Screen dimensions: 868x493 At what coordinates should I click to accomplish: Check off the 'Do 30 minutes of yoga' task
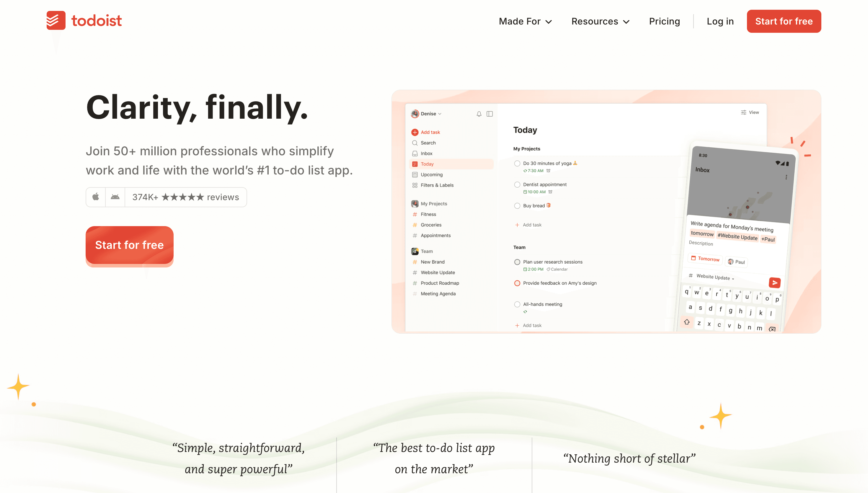(517, 163)
